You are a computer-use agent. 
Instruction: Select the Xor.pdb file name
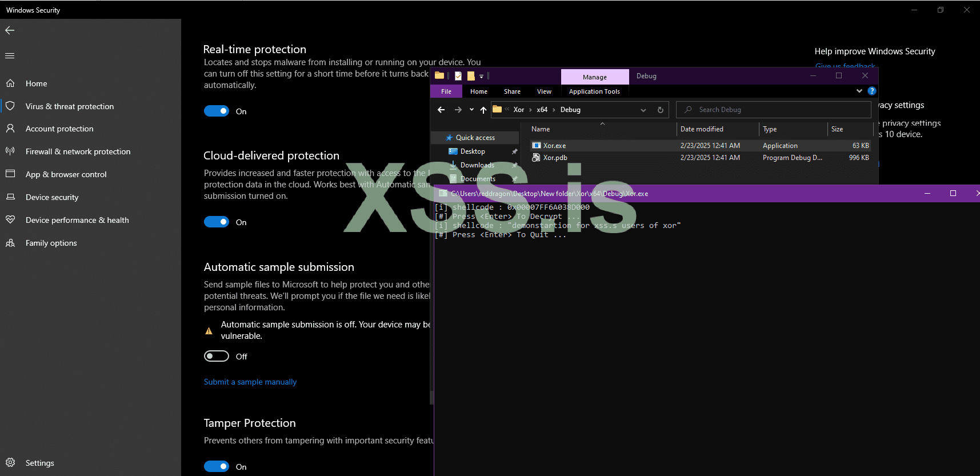tap(555, 158)
